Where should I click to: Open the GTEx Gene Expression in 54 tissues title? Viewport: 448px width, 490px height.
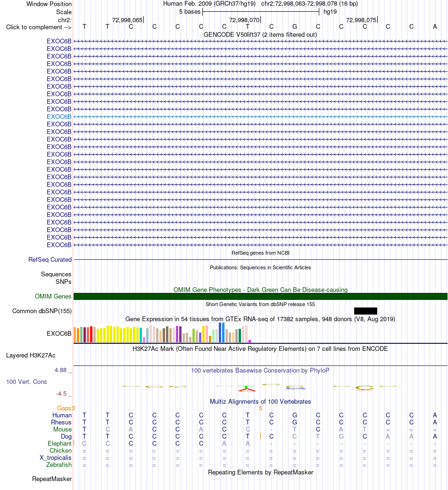coord(260,319)
